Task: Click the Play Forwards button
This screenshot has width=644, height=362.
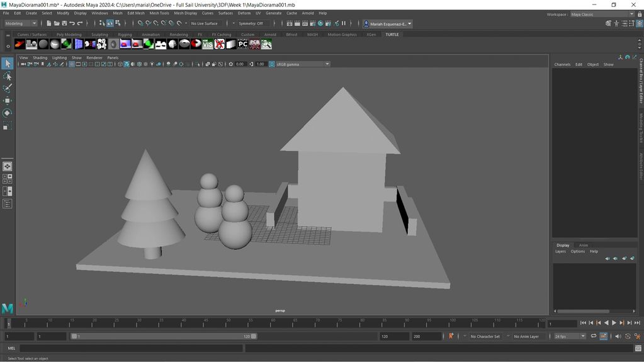Action: 614,323
